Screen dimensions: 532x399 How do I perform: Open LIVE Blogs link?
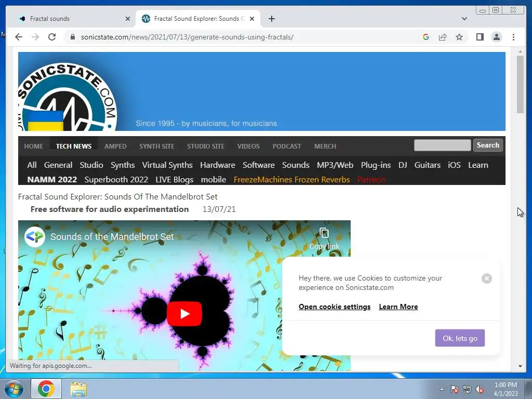coord(175,179)
